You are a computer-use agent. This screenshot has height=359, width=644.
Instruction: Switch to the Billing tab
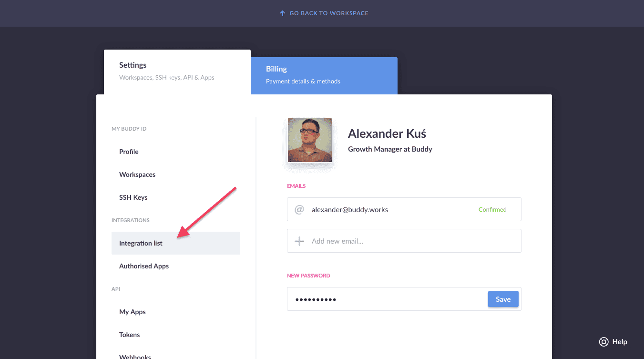tap(324, 76)
